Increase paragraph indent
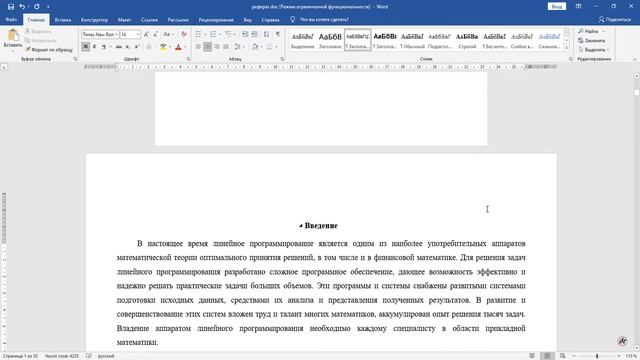Image resolution: width=640 pixels, height=360 pixels. [254, 34]
